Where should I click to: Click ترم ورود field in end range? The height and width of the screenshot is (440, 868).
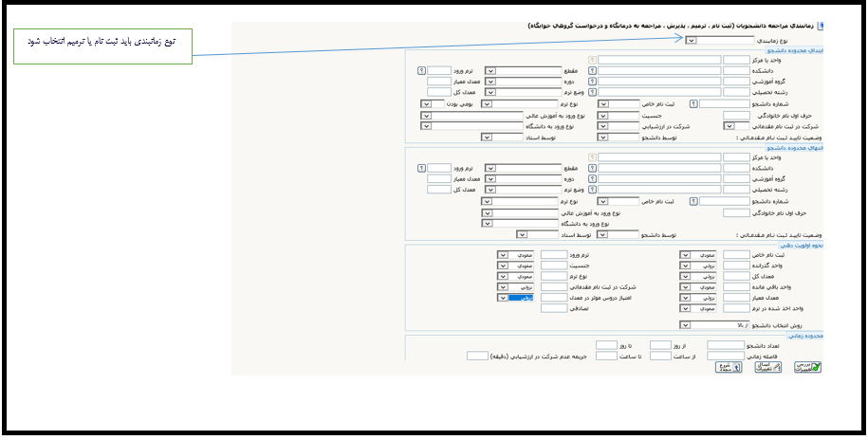(x=439, y=168)
